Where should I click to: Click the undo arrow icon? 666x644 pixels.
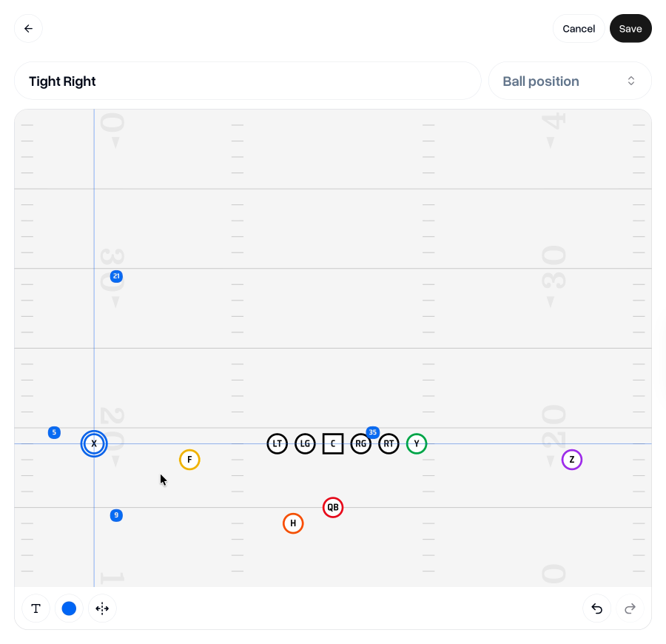click(597, 608)
